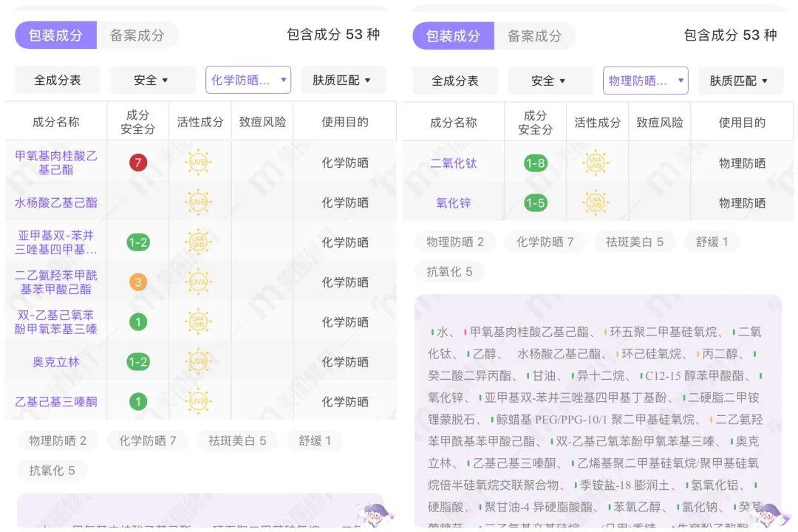Viewport: 798px width, 532px height.
Task: Click UVB icon in 水杨酸乙基己酯 row
Action: [x=199, y=202]
